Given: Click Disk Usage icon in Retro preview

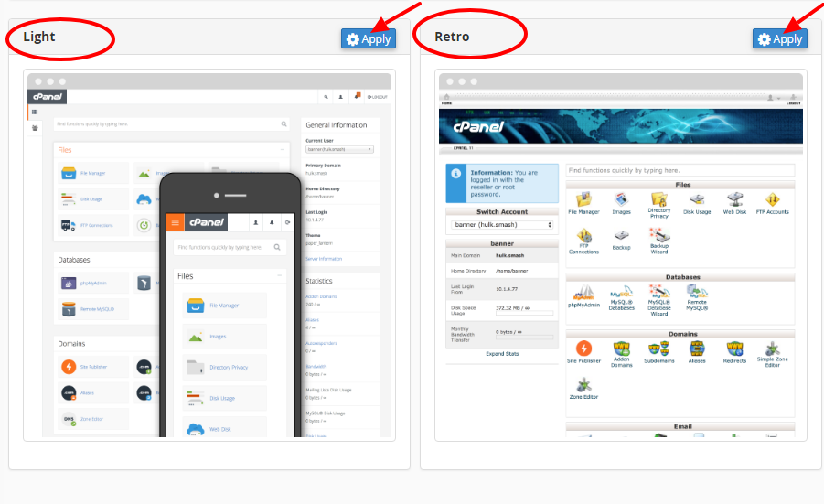Looking at the screenshot, I should coord(697,199).
